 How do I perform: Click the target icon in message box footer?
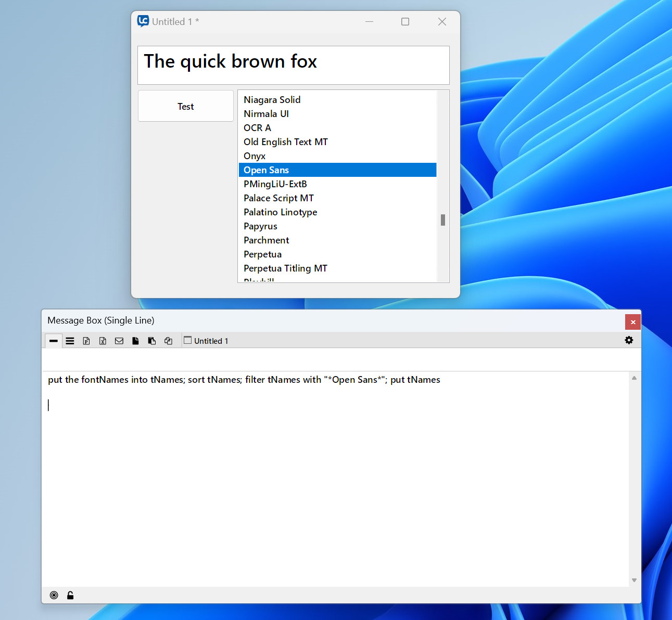click(54, 595)
